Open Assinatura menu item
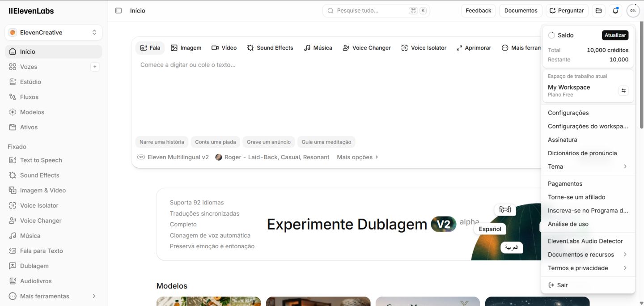 click(588, 140)
